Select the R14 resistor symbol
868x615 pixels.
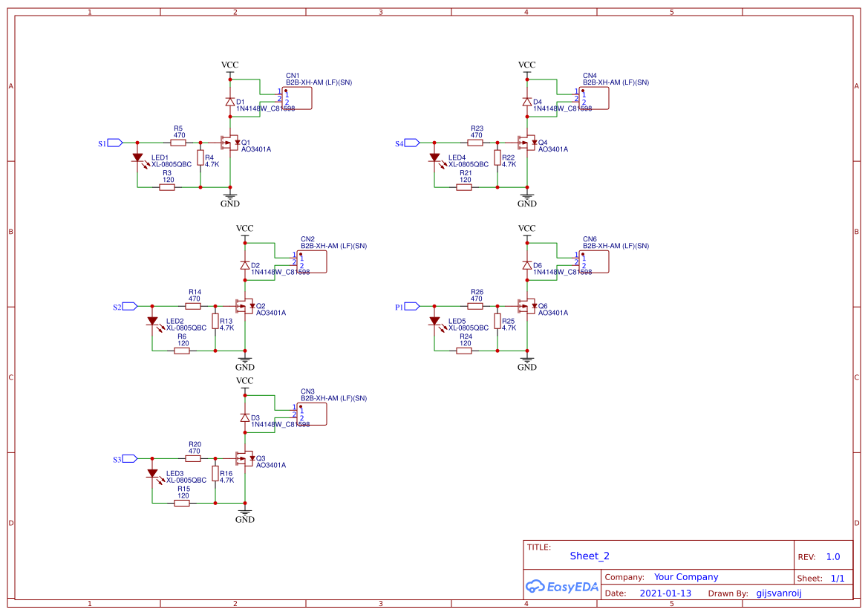193,306
